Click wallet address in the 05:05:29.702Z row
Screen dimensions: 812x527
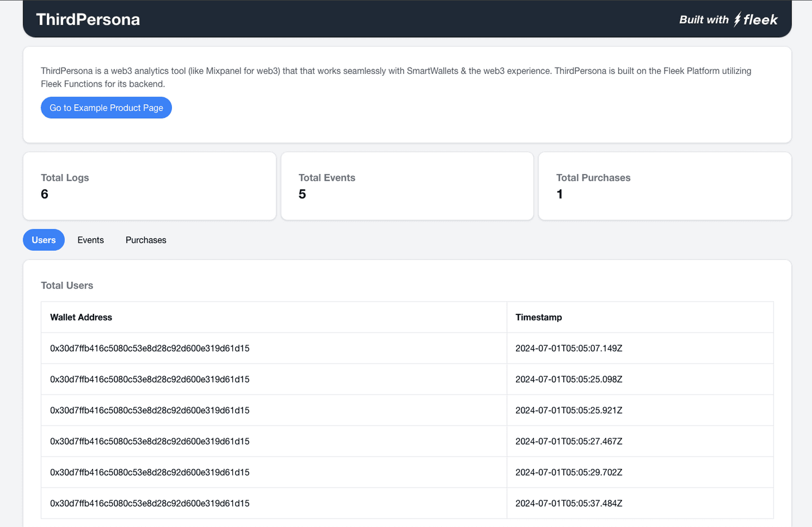click(150, 472)
